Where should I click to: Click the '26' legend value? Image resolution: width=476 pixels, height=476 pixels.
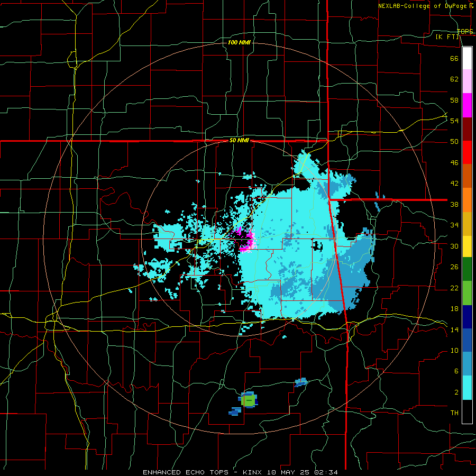(x=454, y=267)
